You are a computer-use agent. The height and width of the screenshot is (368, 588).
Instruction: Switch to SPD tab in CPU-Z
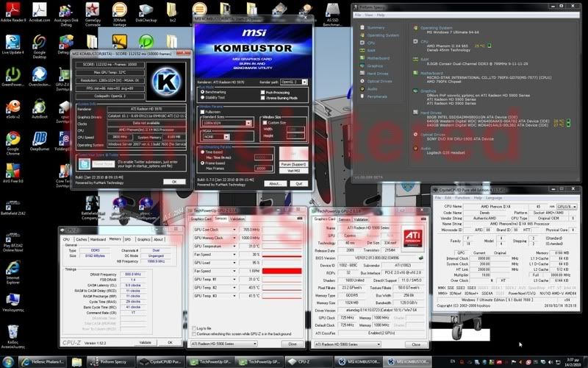click(x=128, y=239)
